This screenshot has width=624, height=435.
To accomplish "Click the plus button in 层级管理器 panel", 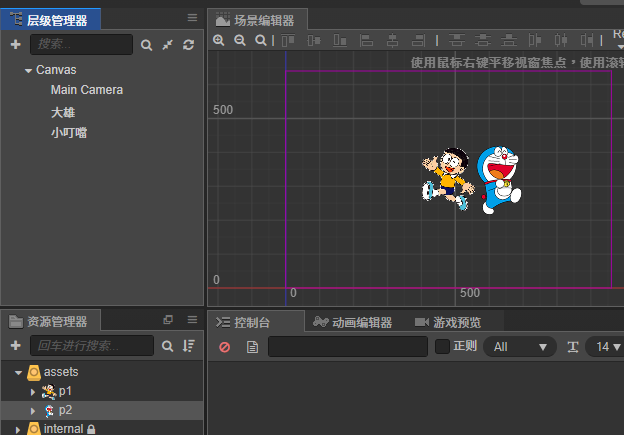I will 16,44.
